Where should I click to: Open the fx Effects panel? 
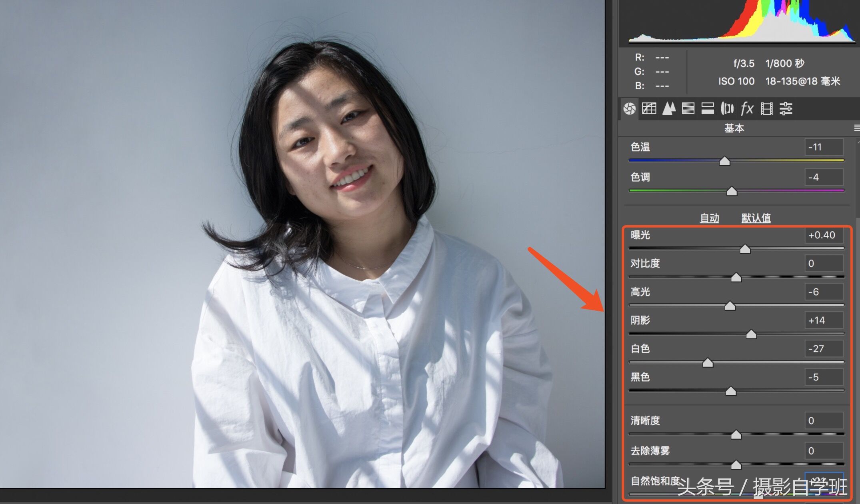746,109
